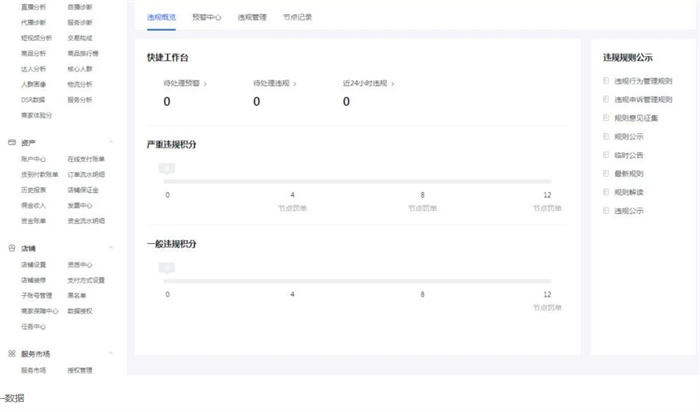Open the 规则意见征集 link
700x412 pixels.
636,118
